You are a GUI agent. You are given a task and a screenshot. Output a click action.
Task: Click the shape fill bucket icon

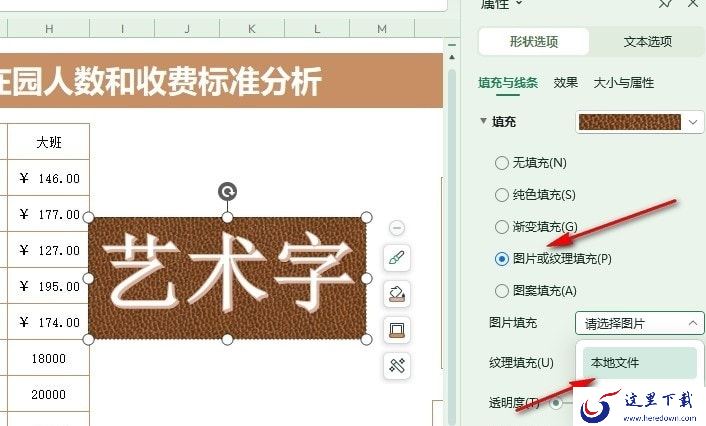(x=397, y=294)
